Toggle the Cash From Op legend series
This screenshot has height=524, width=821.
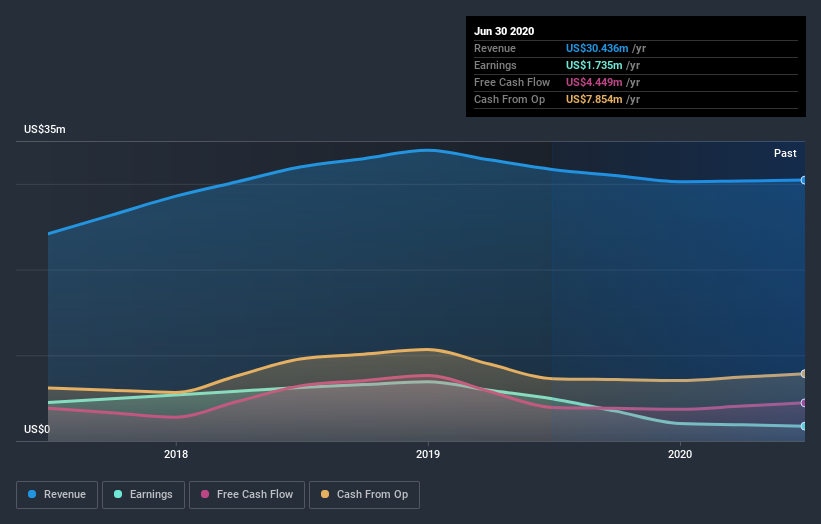(364, 495)
